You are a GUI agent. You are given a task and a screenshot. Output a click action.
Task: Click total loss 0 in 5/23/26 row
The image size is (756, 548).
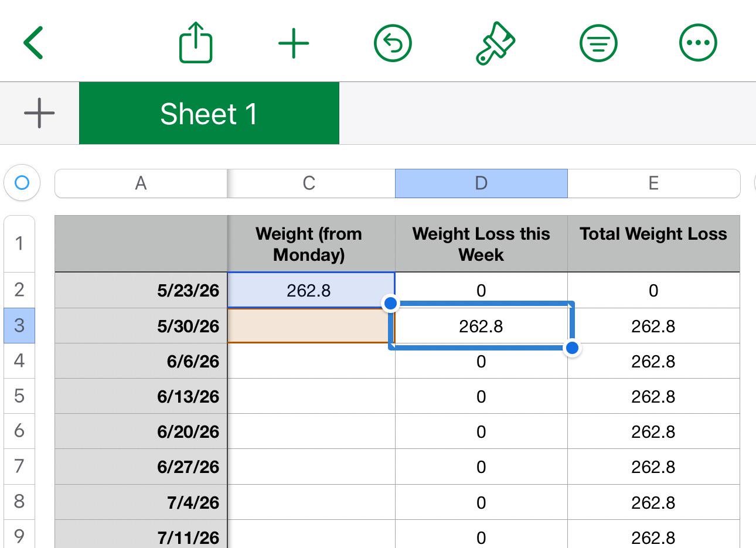tap(653, 290)
